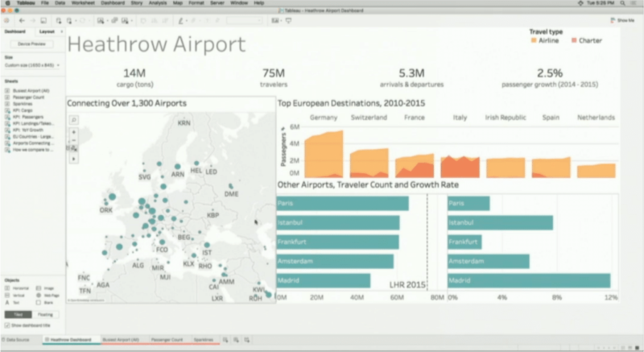This screenshot has width=644, height=352.
Task: Click the Heathrow Airport dashboard title
Action: [x=156, y=44]
